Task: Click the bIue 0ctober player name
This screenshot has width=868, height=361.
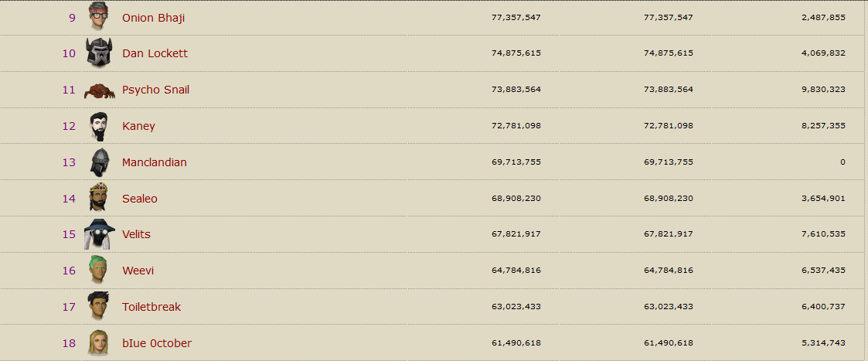Action: pyautogui.click(x=156, y=343)
